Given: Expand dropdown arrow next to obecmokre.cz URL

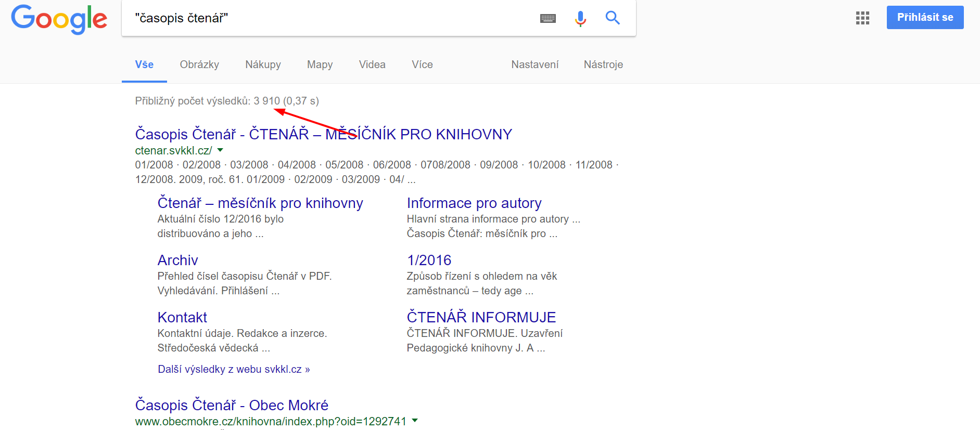Looking at the screenshot, I should click(415, 421).
